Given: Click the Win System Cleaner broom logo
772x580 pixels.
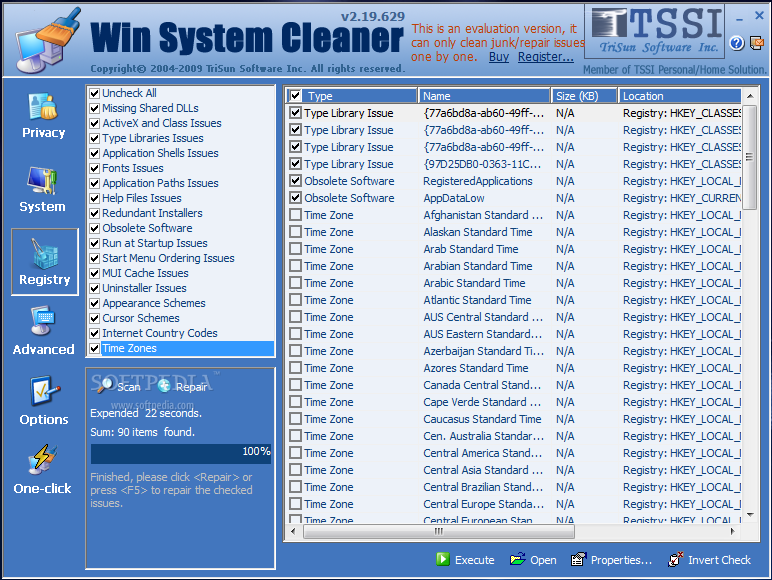Looking at the screenshot, I should pyautogui.click(x=48, y=40).
